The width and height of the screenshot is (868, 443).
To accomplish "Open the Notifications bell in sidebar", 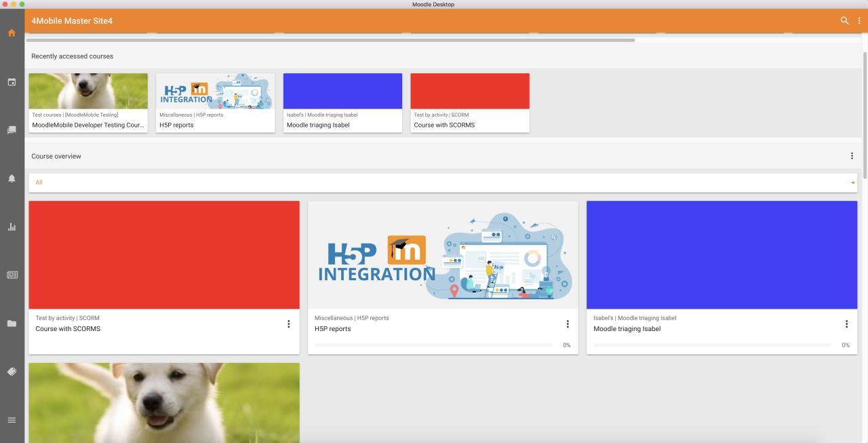I will (x=12, y=178).
